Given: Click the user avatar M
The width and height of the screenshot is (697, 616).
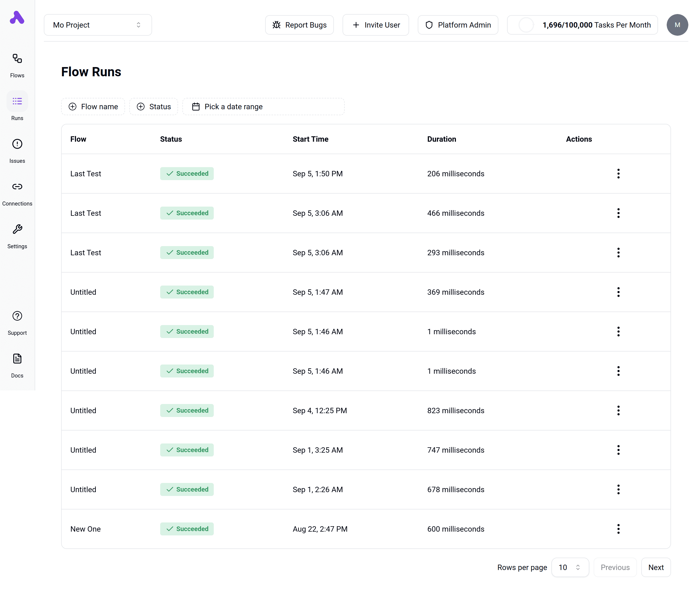Looking at the screenshot, I should (677, 25).
